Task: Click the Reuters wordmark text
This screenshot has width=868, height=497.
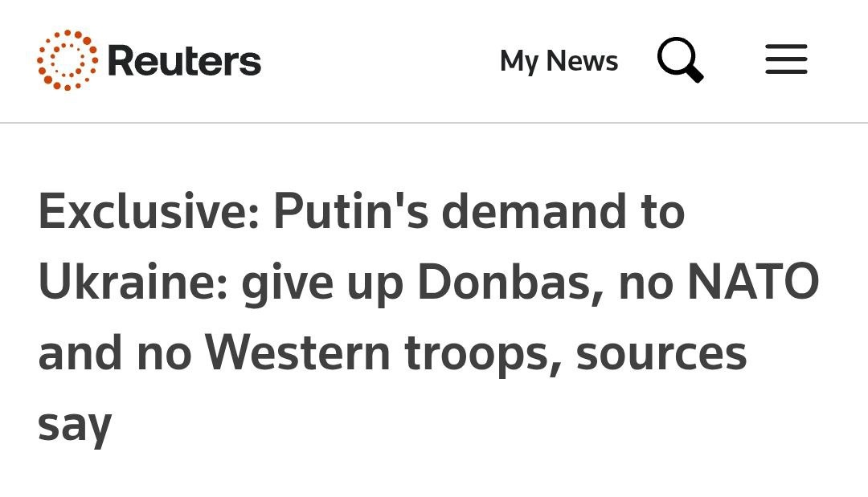Action: point(184,61)
